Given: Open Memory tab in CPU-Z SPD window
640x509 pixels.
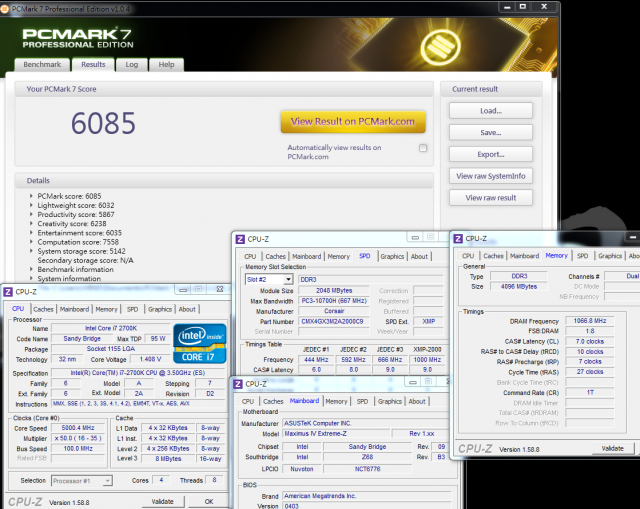Looking at the screenshot, I should click(x=339, y=256).
